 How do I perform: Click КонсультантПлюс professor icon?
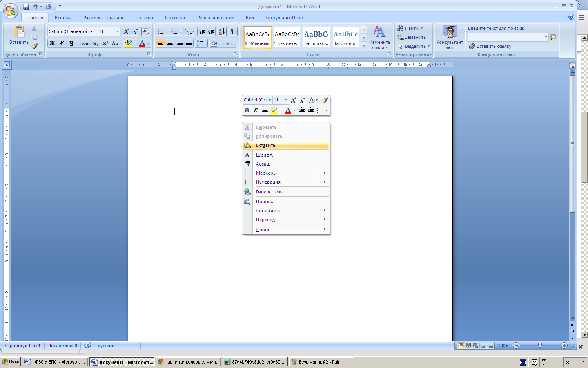point(450,32)
